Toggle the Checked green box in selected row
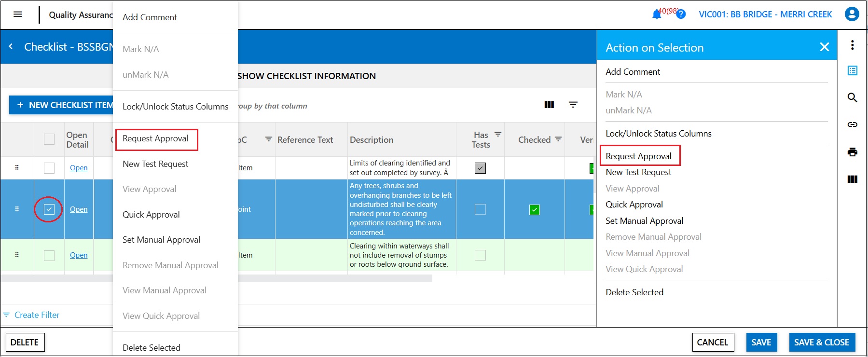Screen dimensions: 868x357 click(535, 210)
